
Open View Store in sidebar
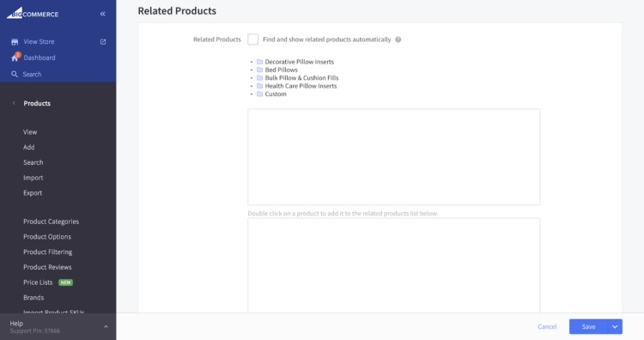pos(39,42)
